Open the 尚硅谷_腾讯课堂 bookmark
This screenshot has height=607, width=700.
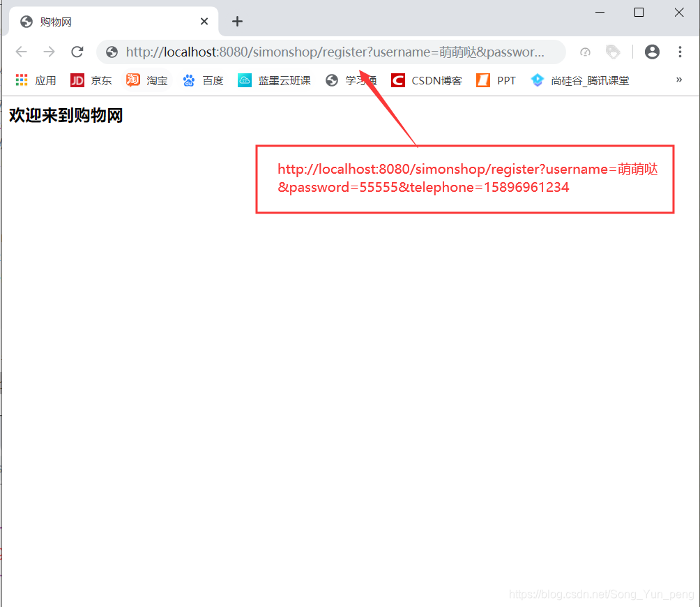coord(579,80)
